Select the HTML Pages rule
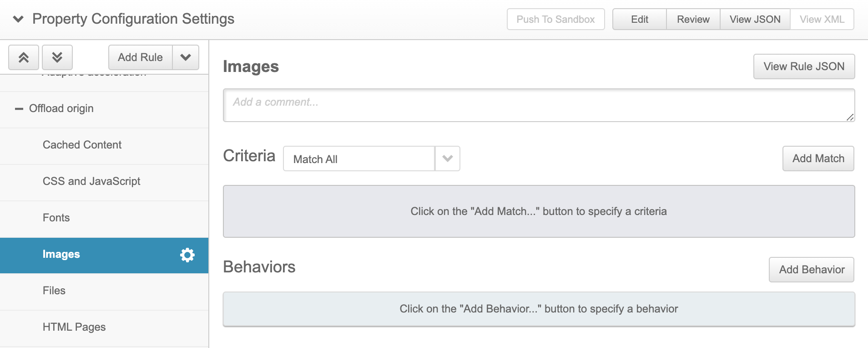868x348 pixels. pos(104,327)
